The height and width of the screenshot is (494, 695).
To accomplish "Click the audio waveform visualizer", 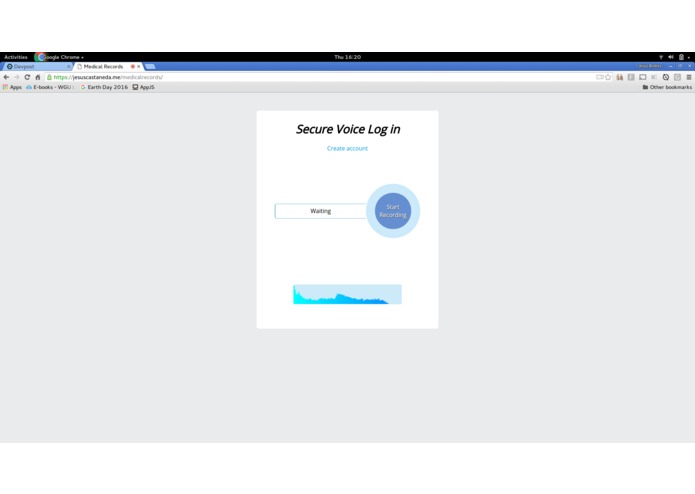I will pos(347,294).
